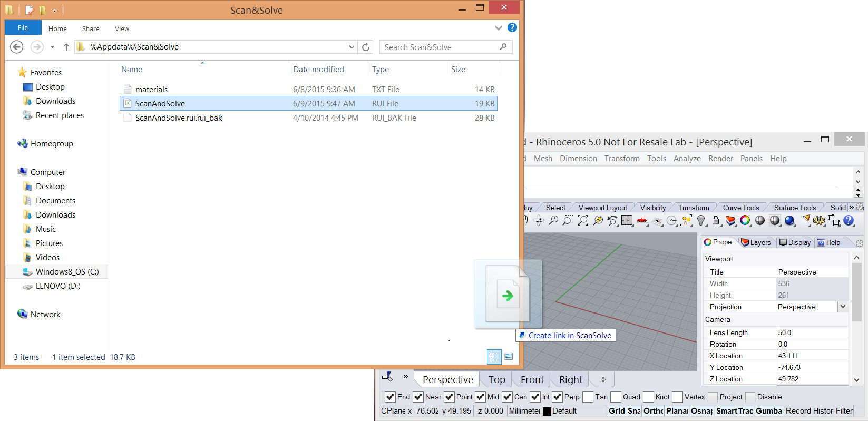This screenshot has width=868, height=421.
Task: Switch Explorer to large thumbnails view icon
Action: coord(509,357)
